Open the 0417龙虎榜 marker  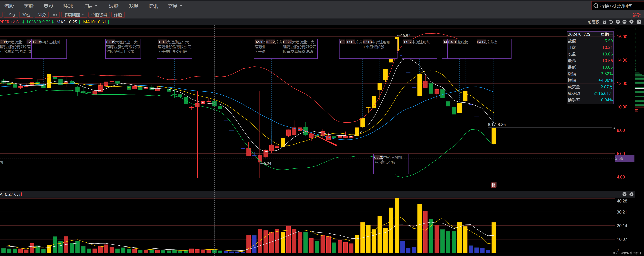[494, 48]
